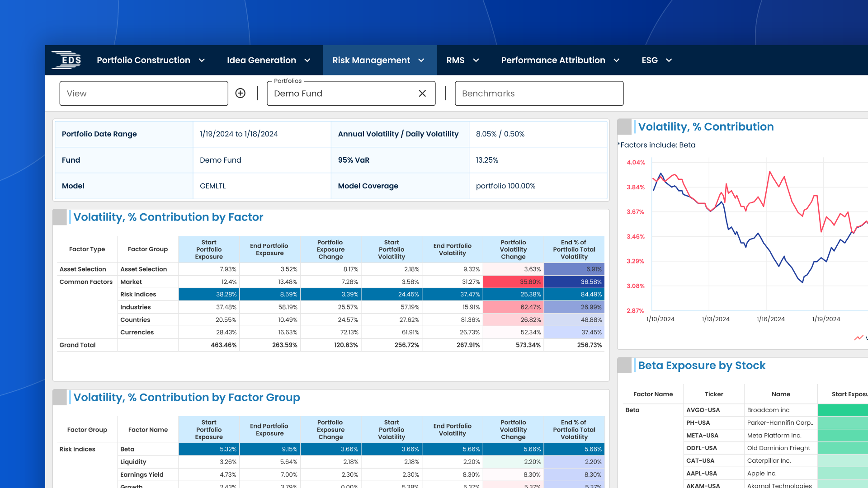Click the AAPL-USA ticker

[702, 473]
